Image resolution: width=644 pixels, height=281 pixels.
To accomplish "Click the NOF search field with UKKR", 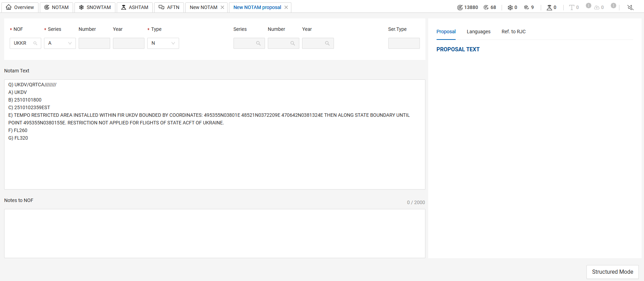I will (x=25, y=43).
